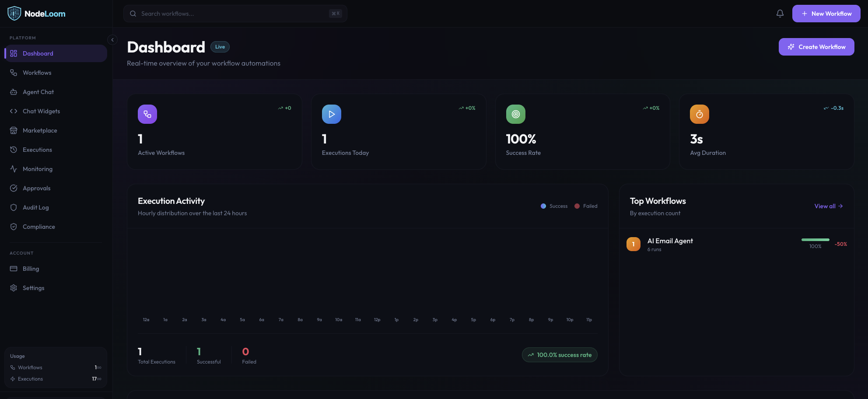
Task: Open Billing under Account
Action: coord(56,269)
